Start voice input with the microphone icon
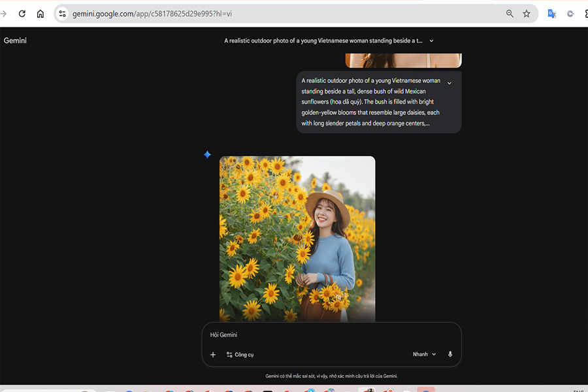This screenshot has width=588, height=392. pyautogui.click(x=450, y=354)
